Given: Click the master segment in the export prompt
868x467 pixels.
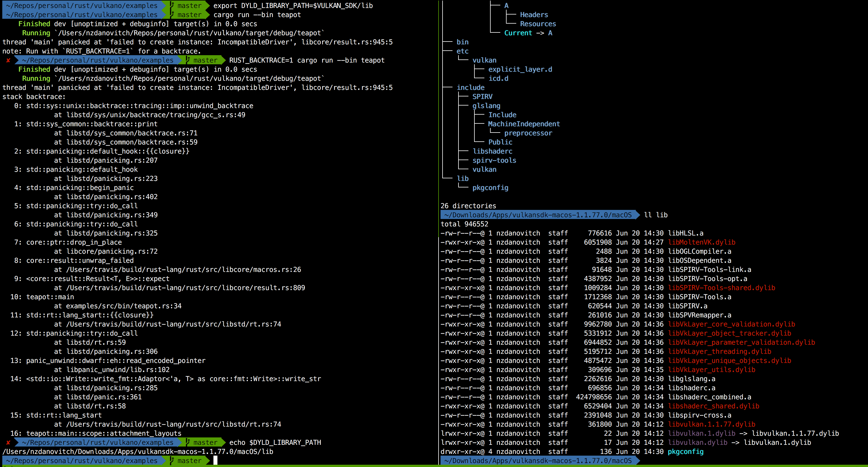Looking at the screenshot, I should pyautogui.click(x=189, y=5).
